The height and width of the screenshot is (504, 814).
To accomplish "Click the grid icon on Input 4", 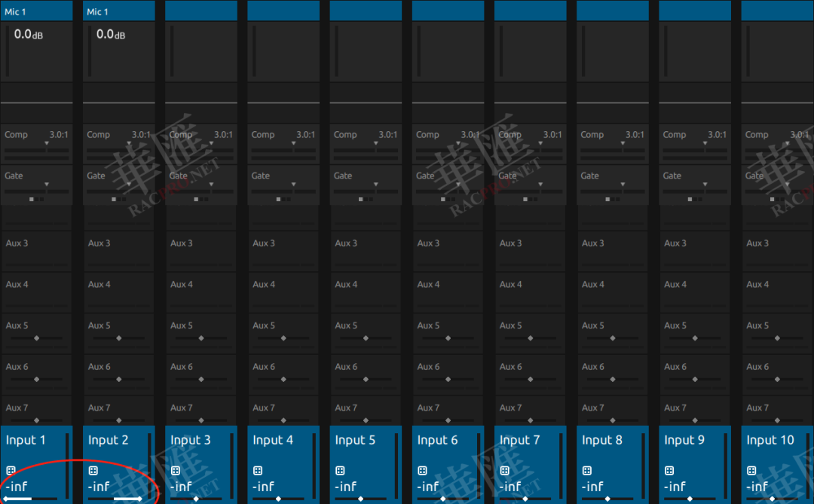I will [258, 470].
